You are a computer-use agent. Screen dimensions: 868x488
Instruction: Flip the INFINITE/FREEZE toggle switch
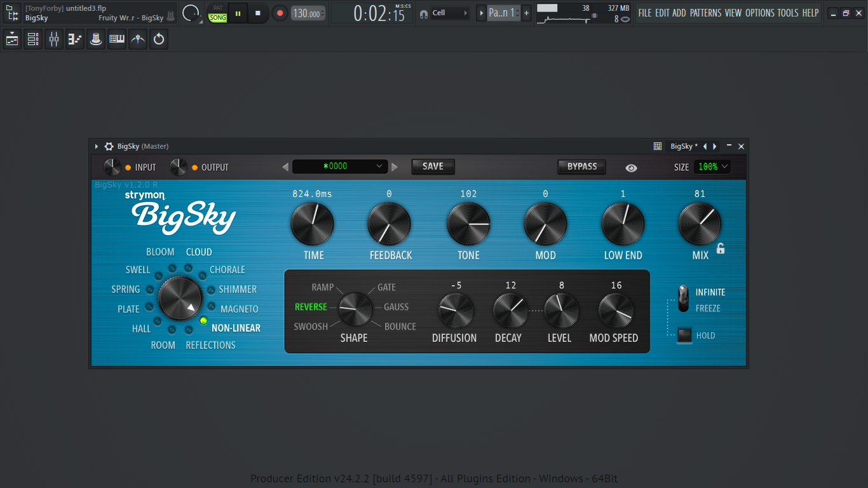tap(683, 299)
